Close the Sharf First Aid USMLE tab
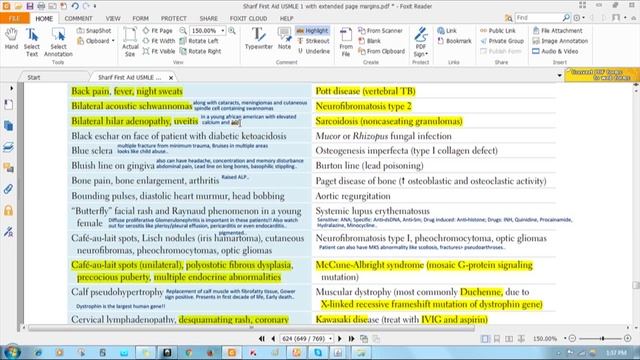This screenshot has height=360, width=640. click(x=171, y=78)
